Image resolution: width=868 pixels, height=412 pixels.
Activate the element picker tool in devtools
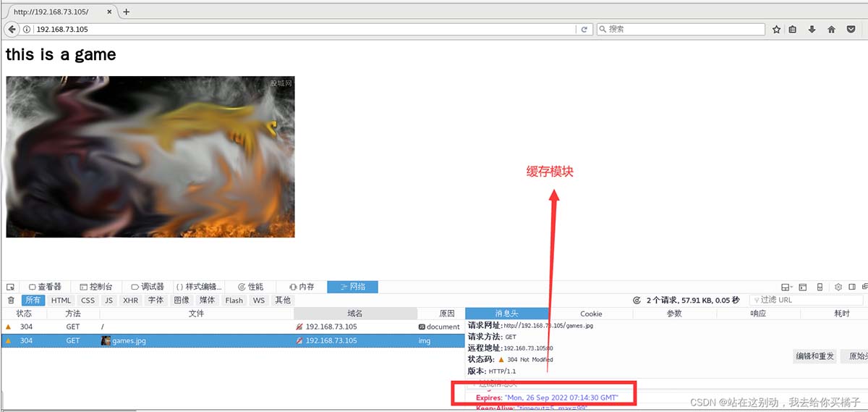[10, 287]
